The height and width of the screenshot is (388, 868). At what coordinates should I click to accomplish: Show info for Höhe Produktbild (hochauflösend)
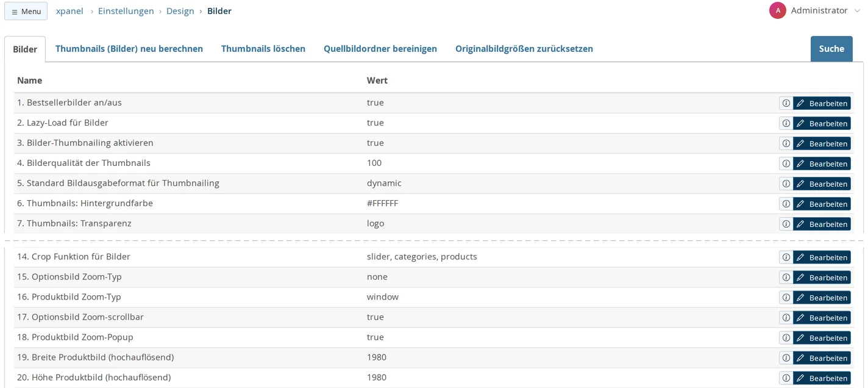click(786, 378)
